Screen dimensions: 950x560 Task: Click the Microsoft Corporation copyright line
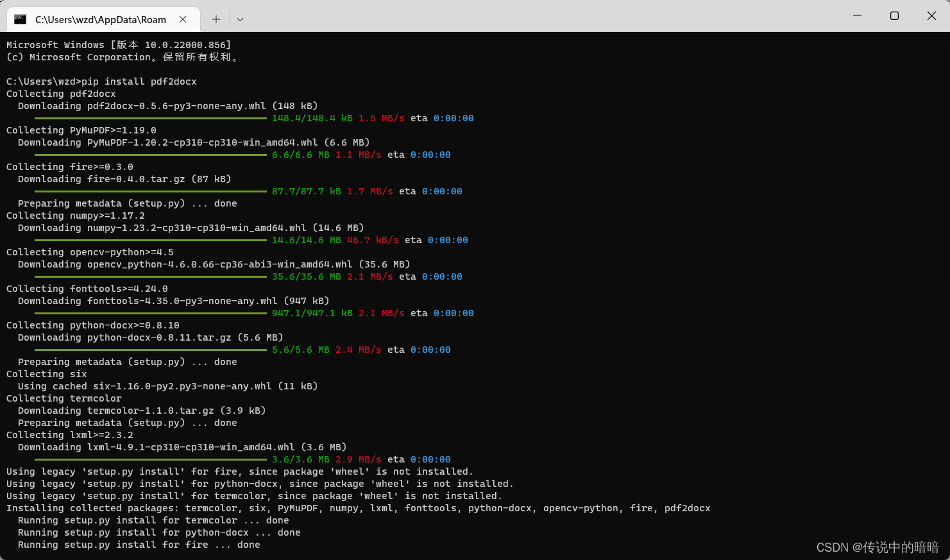coord(123,57)
